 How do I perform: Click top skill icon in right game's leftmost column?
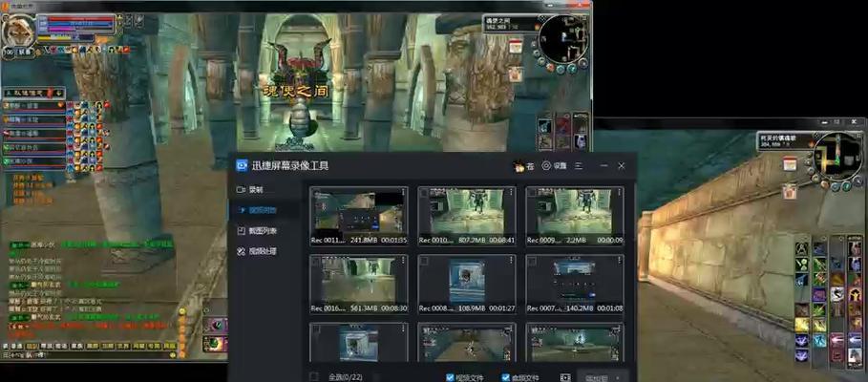pos(801,248)
